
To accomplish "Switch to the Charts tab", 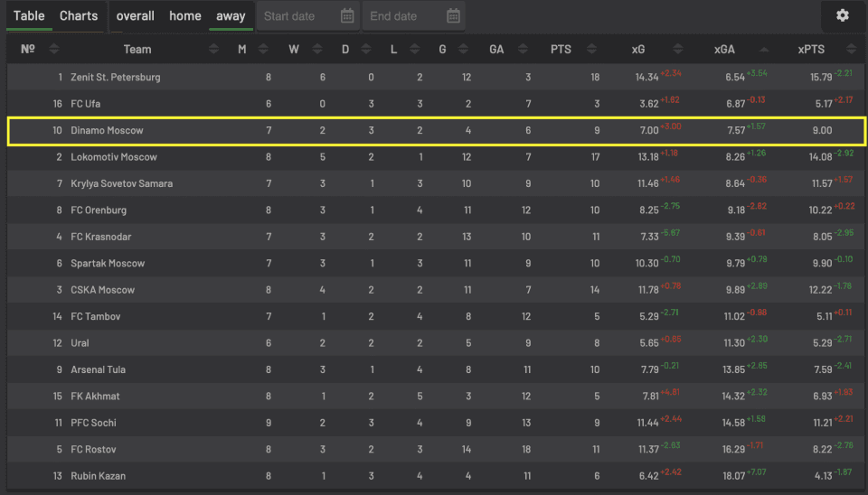I will tap(79, 16).
